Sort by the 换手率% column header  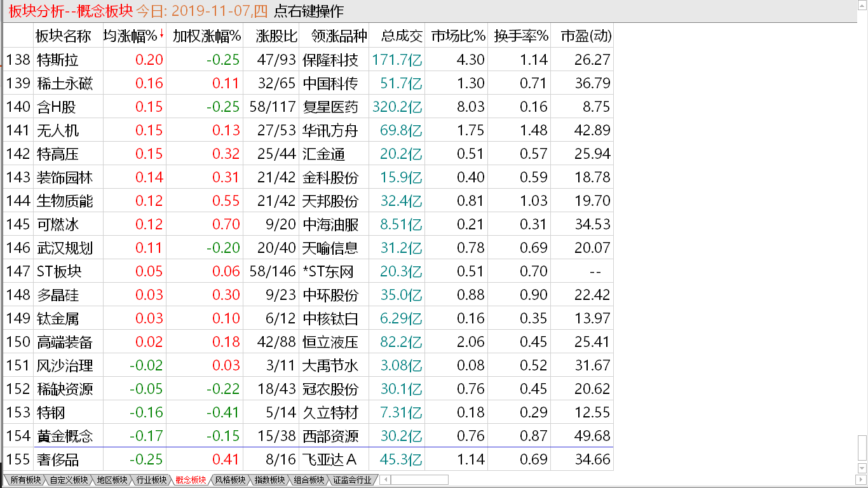click(x=521, y=36)
